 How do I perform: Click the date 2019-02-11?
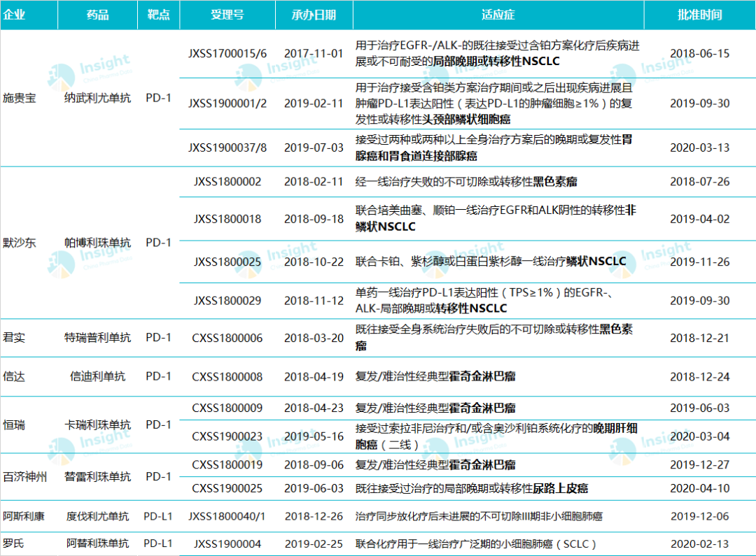tap(314, 104)
